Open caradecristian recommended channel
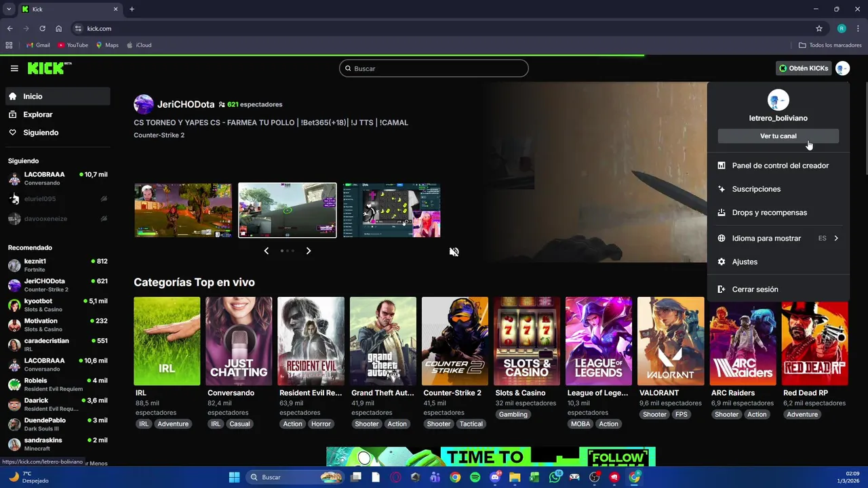This screenshot has width=868, height=488. pos(58,344)
